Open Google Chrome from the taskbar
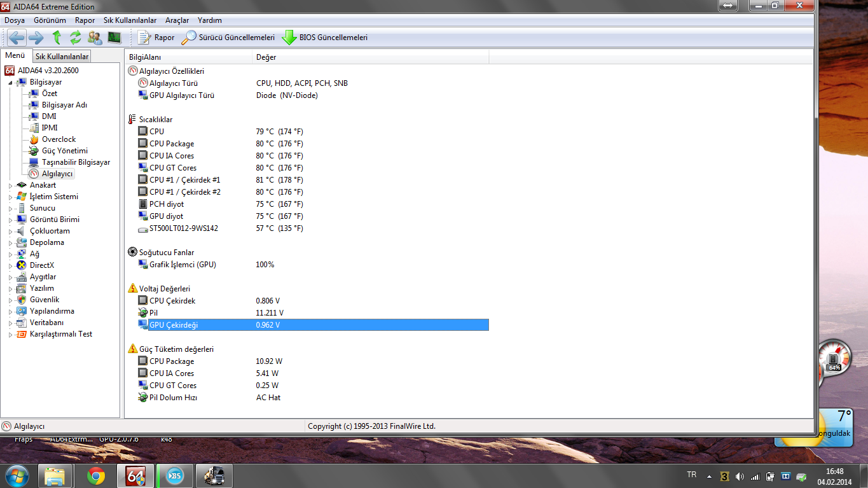Screen dimensions: 868x488 [x=96, y=475]
